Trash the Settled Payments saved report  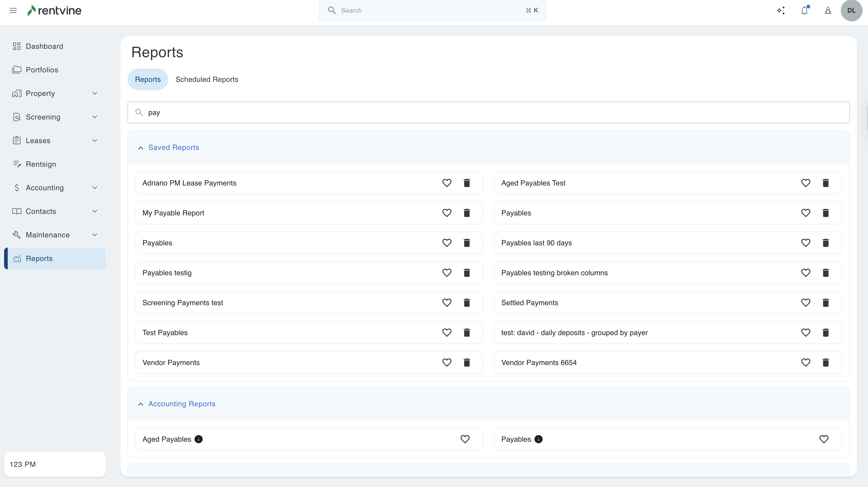click(826, 303)
